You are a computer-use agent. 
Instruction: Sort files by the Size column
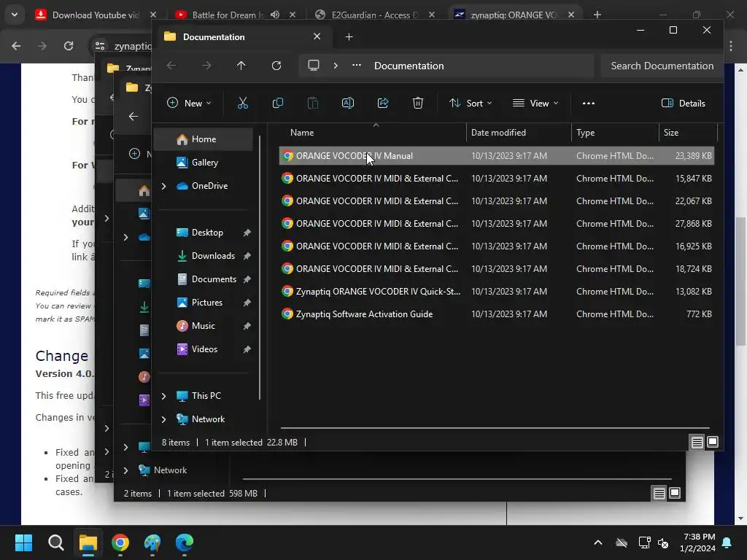click(x=688, y=133)
